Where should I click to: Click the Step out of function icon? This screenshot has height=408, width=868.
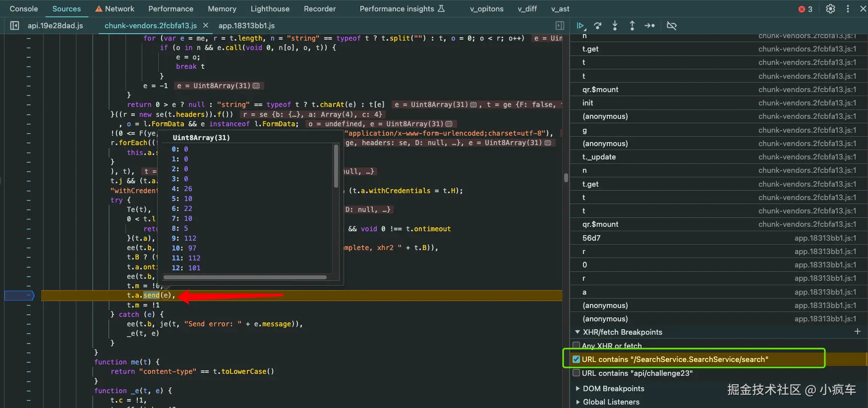tap(632, 26)
